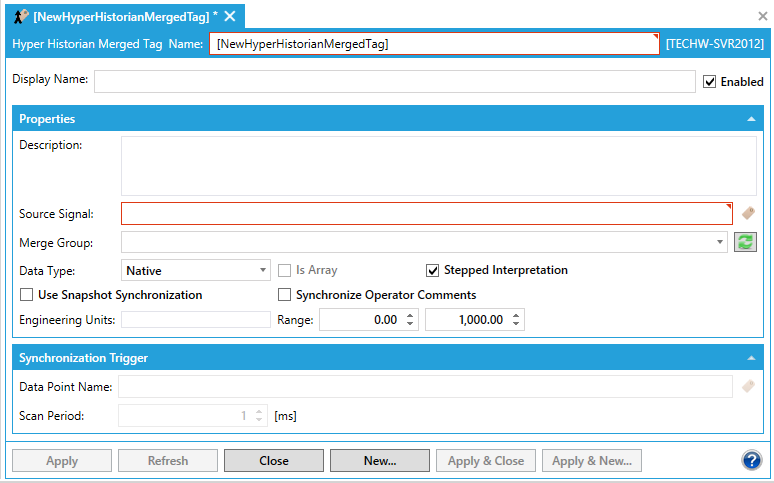Open the help question mark icon
Screen dimensions: 774x483
(x=752, y=460)
